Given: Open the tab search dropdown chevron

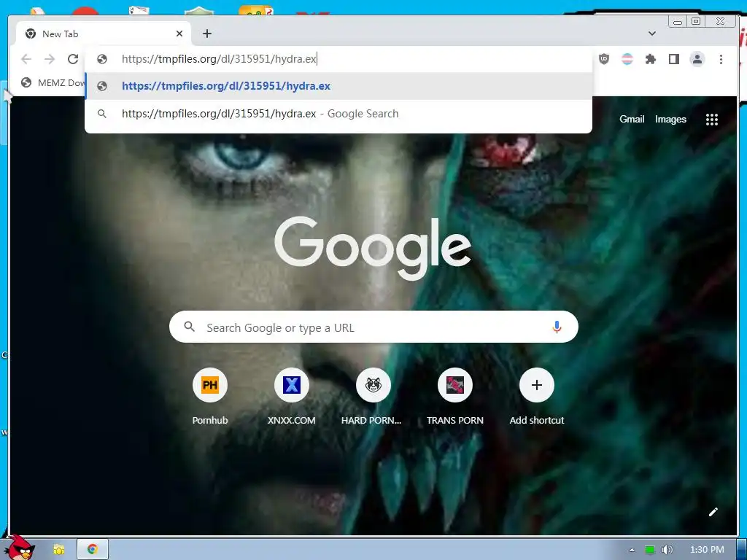Looking at the screenshot, I should (x=652, y=34).
